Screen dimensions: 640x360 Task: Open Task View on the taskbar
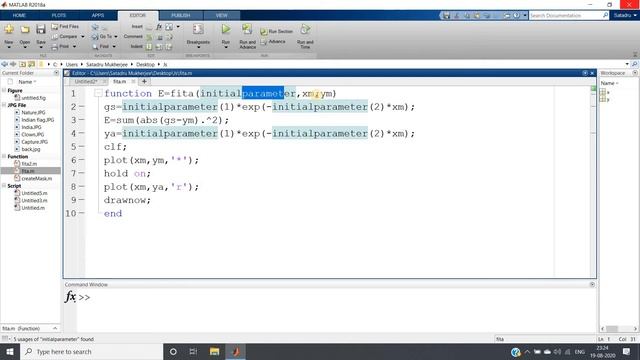(x=193, y=352)
